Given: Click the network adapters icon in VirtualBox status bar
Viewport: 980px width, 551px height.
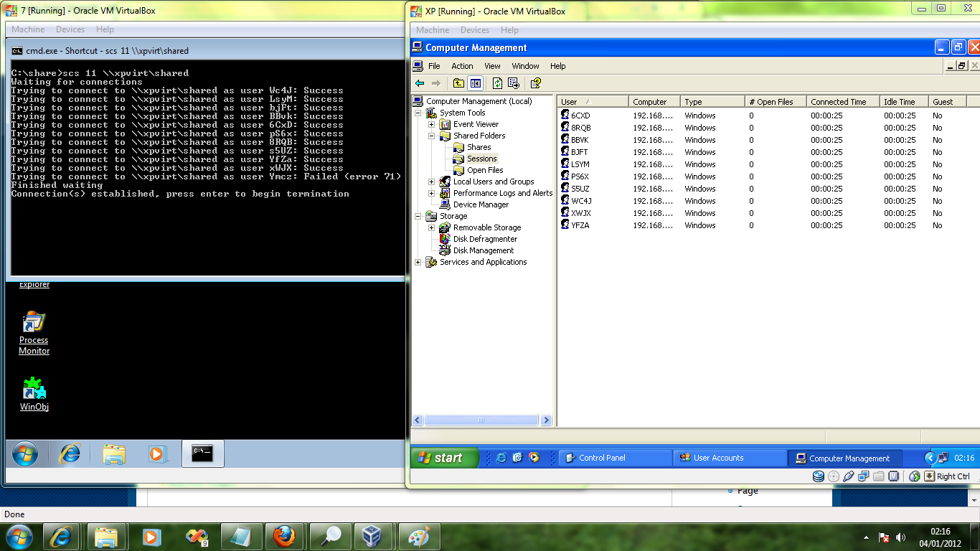Looking at the screenshot, I should (863, 476).
